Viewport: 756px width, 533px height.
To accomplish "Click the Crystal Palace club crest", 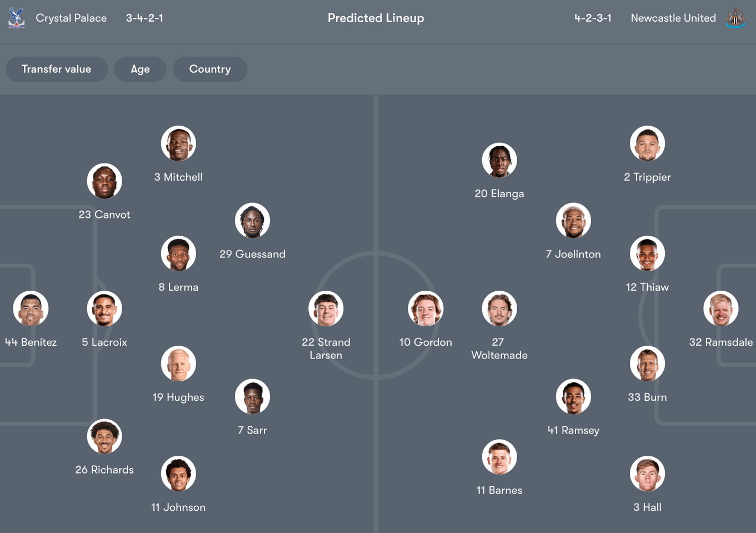I will tap(17, 17).
